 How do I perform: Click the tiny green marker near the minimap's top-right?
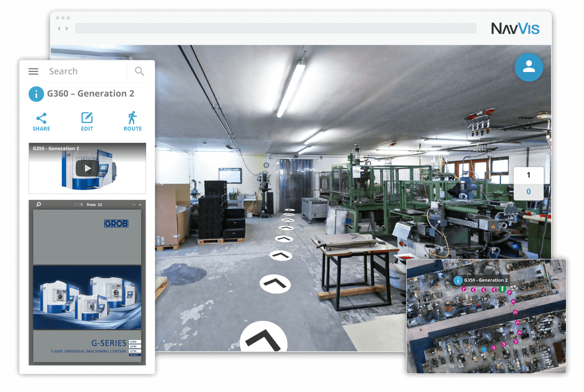(545, 276)
